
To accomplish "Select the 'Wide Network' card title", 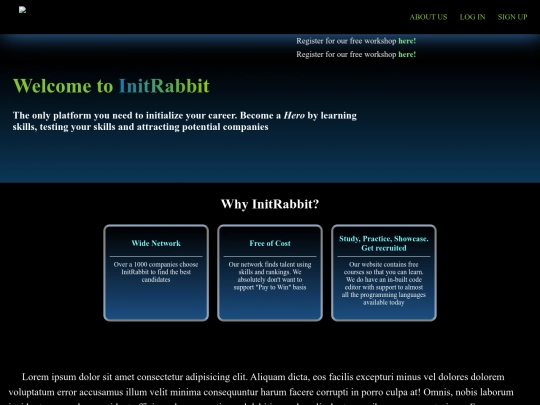I will [x=156, y=243].
